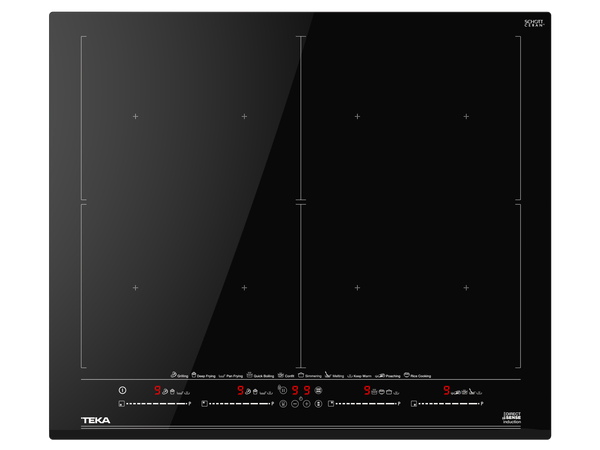Image resolution: width=600 pixels, height=450 pixels.
Task: Click the Schott Ceran logo
Action: click(x=534, y=23)
